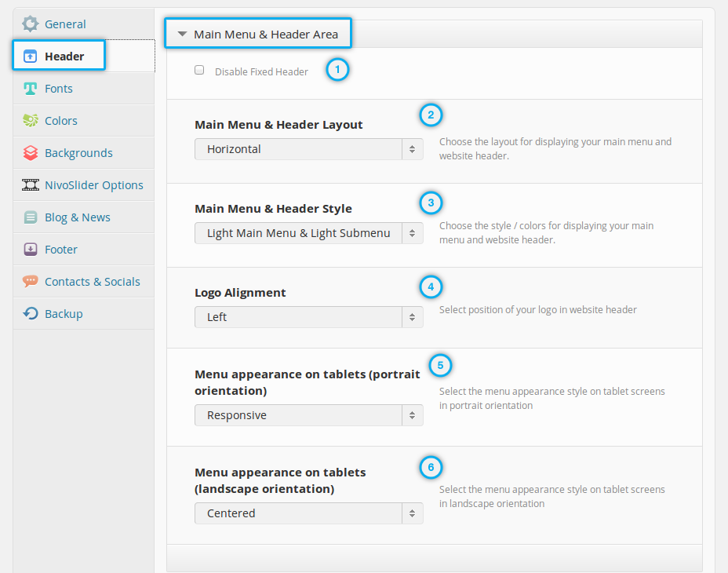The width and height of the screenshot is (728, 573).
Task: Go to the Fonts settings tab
Action: pyautogui.click(x=59, y=89)
